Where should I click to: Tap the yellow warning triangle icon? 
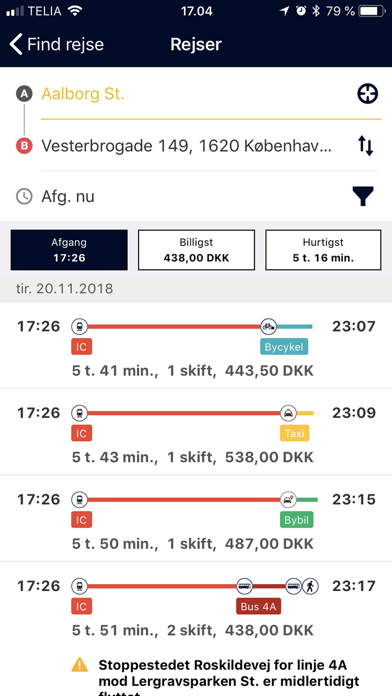coord(79,664)
